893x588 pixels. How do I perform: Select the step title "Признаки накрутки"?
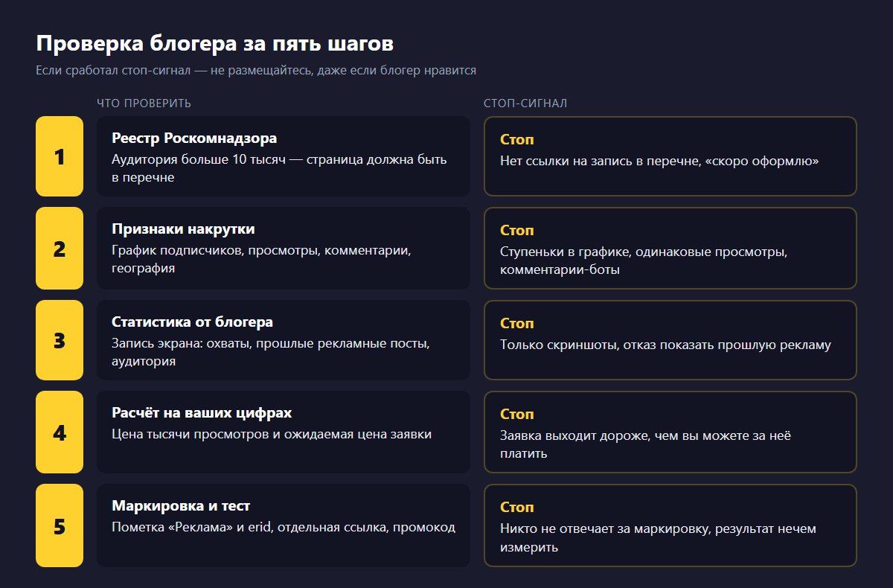tap(183, 229)
